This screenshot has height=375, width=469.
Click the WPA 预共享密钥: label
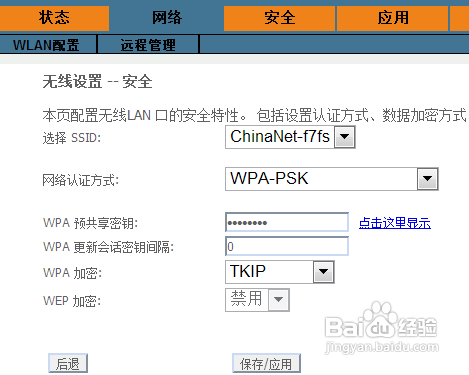[x=90, y=223]
